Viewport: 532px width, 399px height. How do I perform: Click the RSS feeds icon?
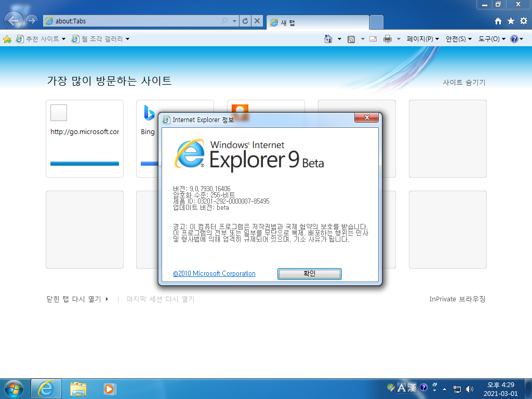[x=351, y=39]
